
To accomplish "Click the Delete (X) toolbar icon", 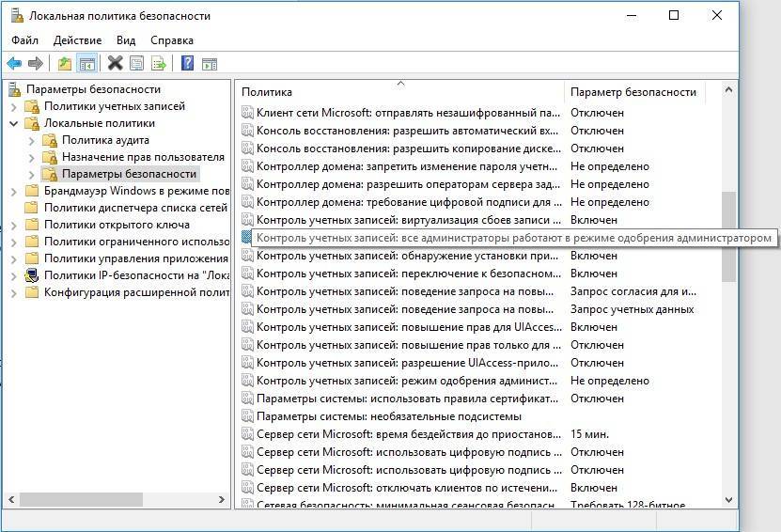I will point(115,63).
